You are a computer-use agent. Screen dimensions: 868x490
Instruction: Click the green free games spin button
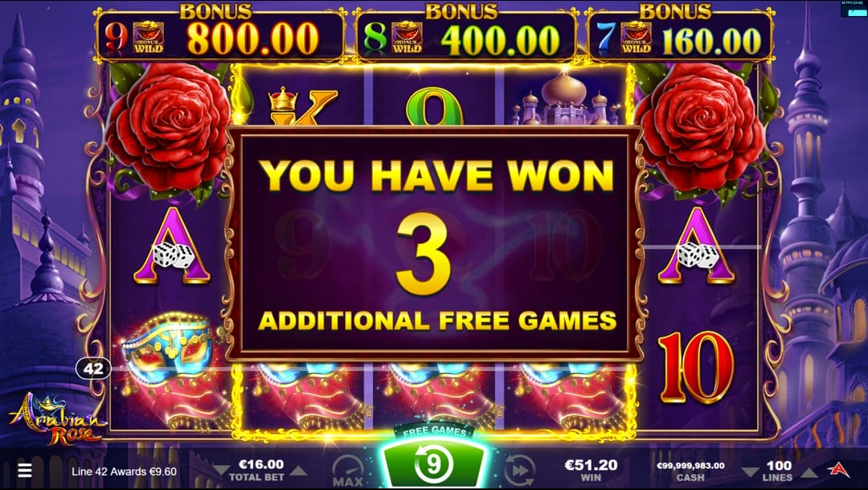click(x=433, y=463)
